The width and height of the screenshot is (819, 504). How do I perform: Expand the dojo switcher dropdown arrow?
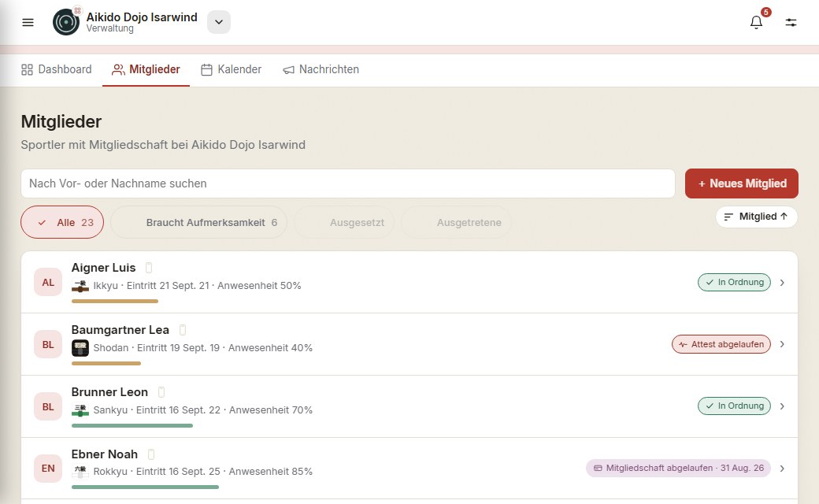tap(219, 22)
